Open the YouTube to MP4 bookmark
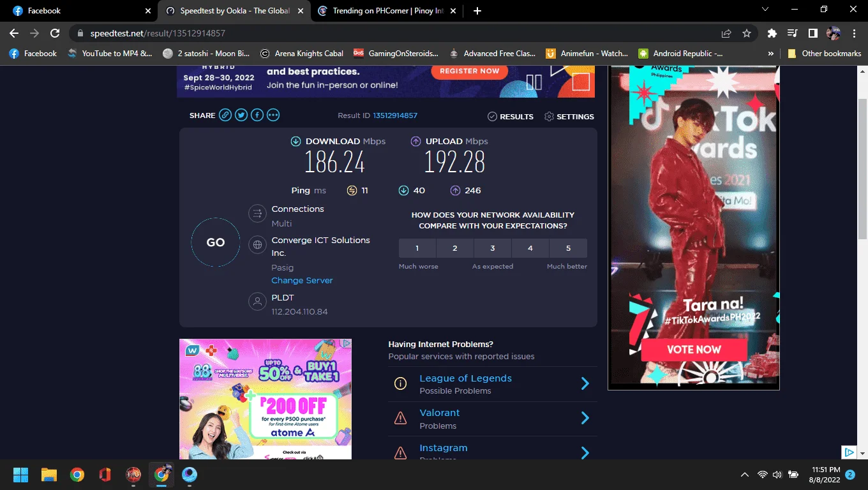This screenshot has width=868, height=490. [110, 54]
